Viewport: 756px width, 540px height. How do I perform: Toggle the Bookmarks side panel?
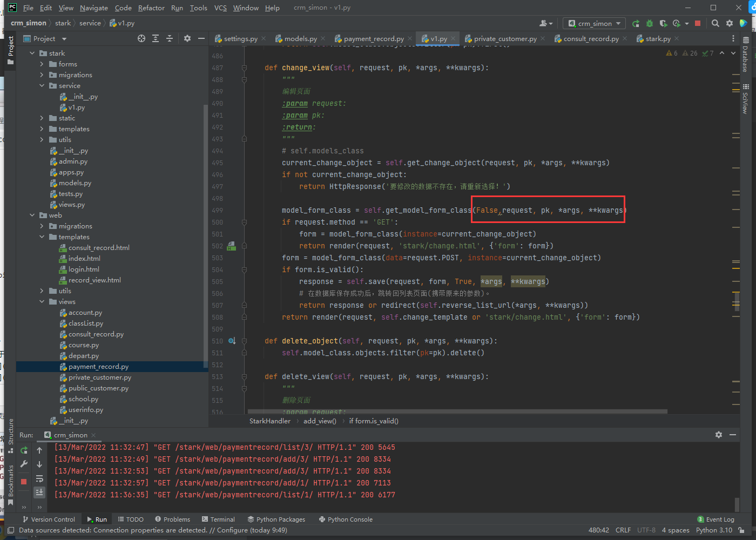(10, 485)
